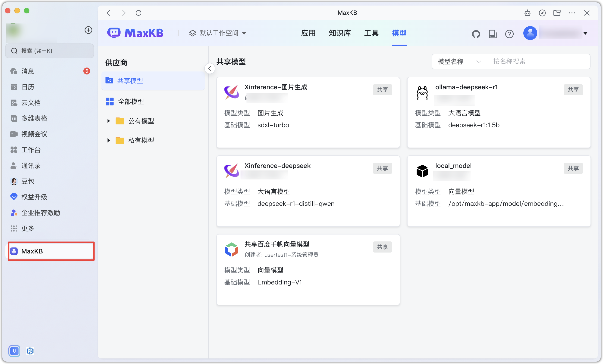Expand the 公有模型 folder

click(x=109, y=121)
